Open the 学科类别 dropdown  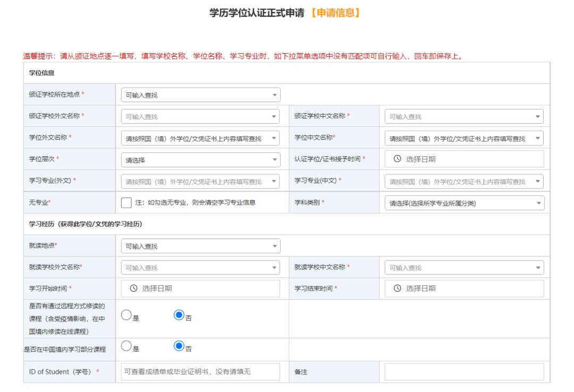point(465,203)
